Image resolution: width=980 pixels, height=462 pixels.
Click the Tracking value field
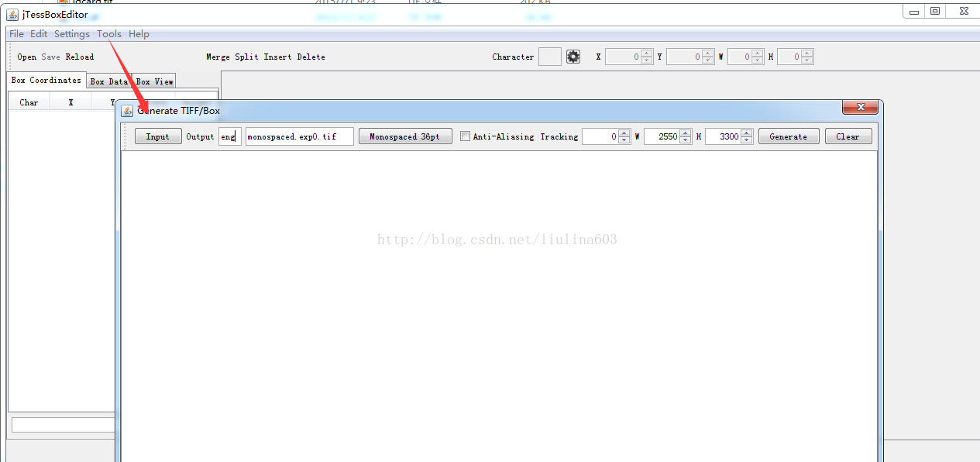[600, 136]
